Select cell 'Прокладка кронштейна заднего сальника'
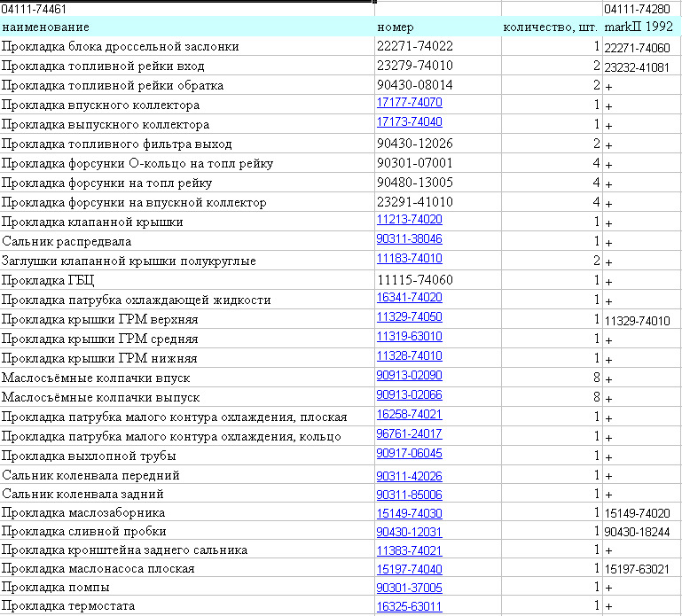The image size is (682, 616). pyautogui.click(x=187, y=550)
